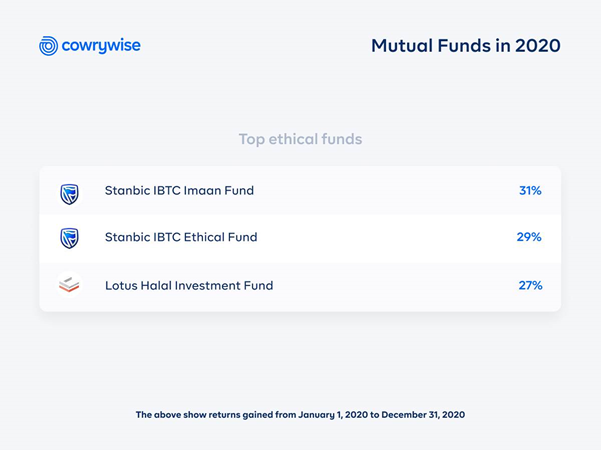The width and height of the screenshot is (601, 450).
Task: Click the Stanbic shield icon beside Ethical Fund
Action: coord(69,238)
